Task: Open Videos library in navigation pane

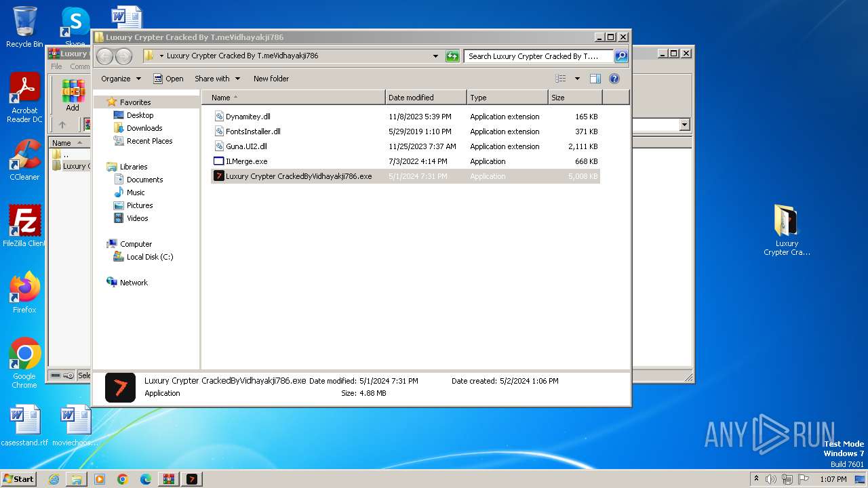Action: [x=137, y=218]
